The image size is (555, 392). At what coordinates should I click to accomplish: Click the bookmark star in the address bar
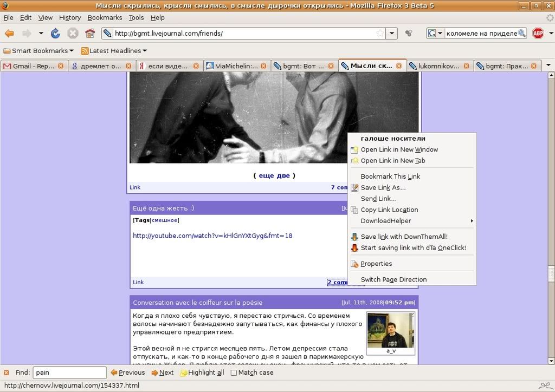tap(380, 34)
